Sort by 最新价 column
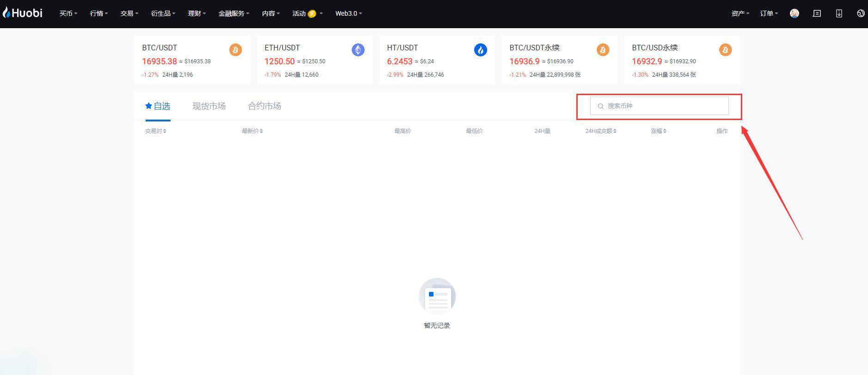The height and width of the screenshot is (375, 868). tap(252, 131)
